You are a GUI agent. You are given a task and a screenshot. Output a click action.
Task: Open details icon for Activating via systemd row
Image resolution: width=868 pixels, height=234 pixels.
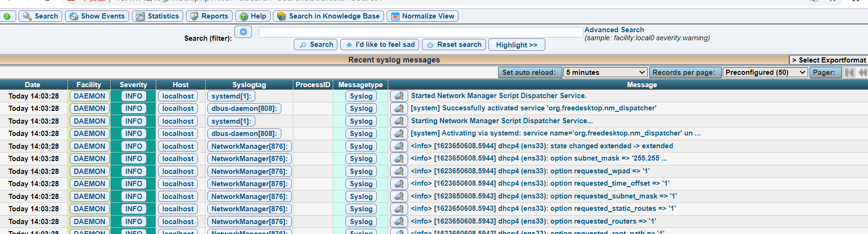(x=399, y=134)
